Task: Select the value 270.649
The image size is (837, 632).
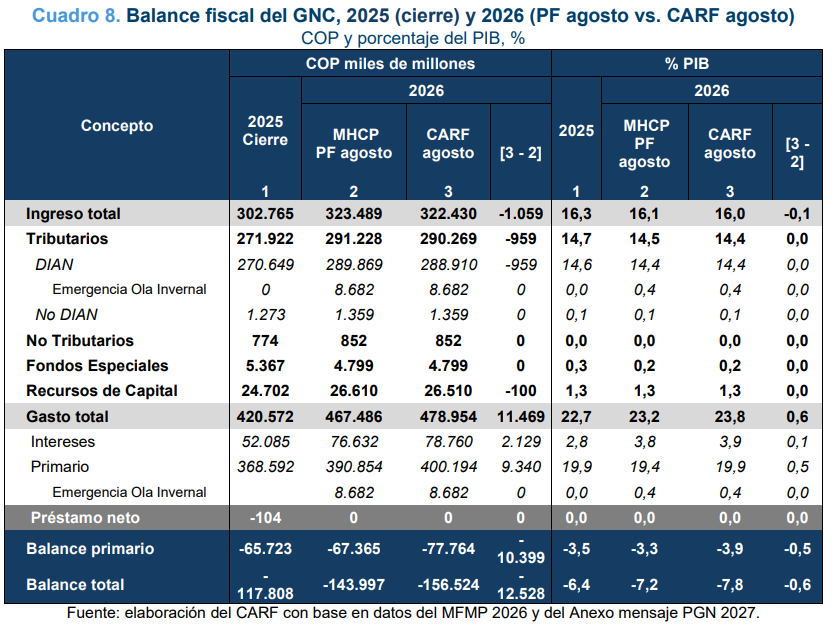Action: (x=265, y=264)
